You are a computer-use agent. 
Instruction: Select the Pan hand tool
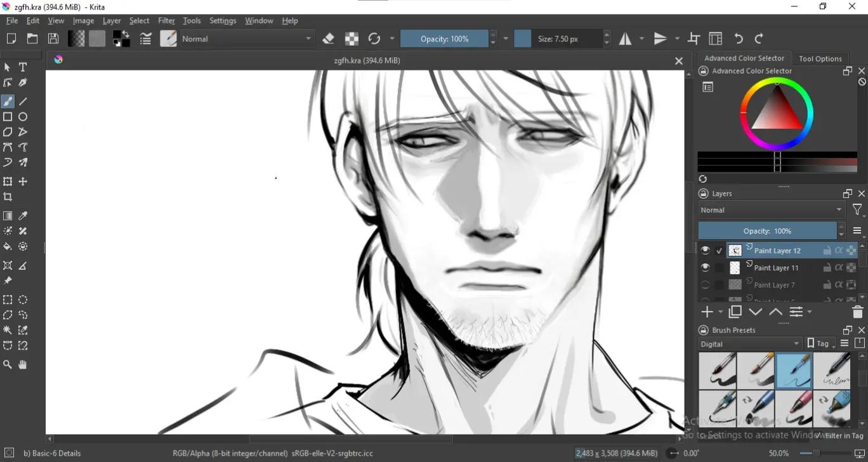pos(23,364)
